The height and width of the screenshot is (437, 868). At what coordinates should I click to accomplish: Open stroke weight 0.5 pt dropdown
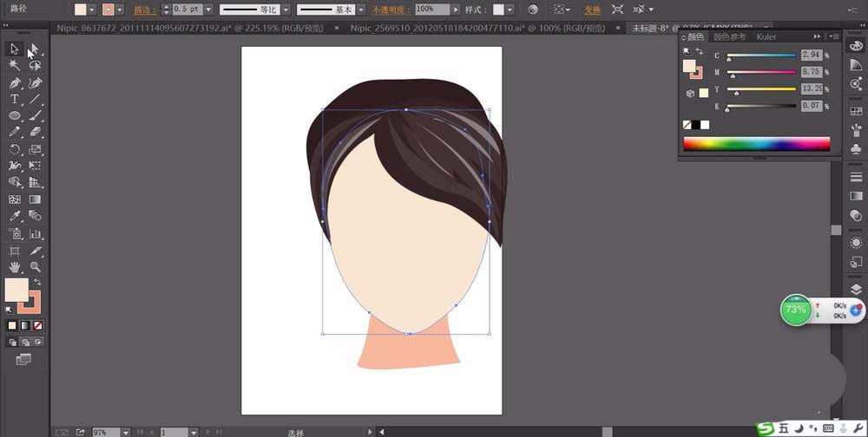click(x=208, y=10)
